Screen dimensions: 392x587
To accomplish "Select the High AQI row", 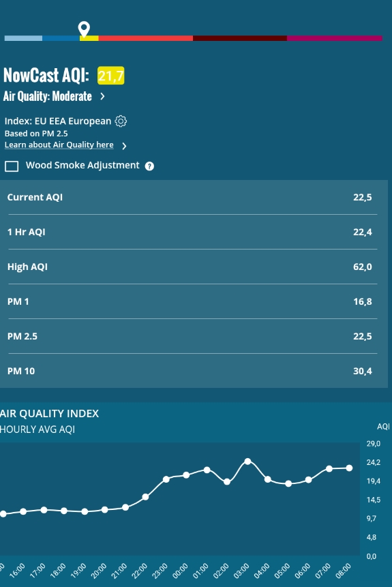I will pyautogui.click(x=192, y=267).
